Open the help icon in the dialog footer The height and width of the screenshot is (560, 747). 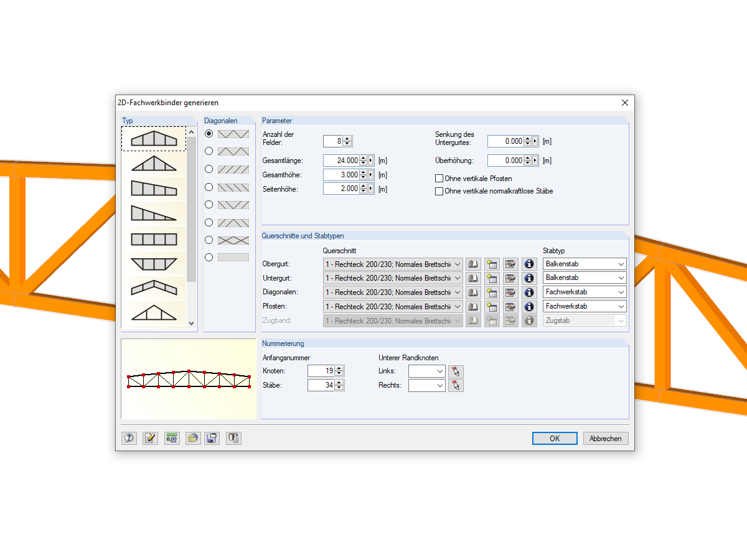[129, 438]
